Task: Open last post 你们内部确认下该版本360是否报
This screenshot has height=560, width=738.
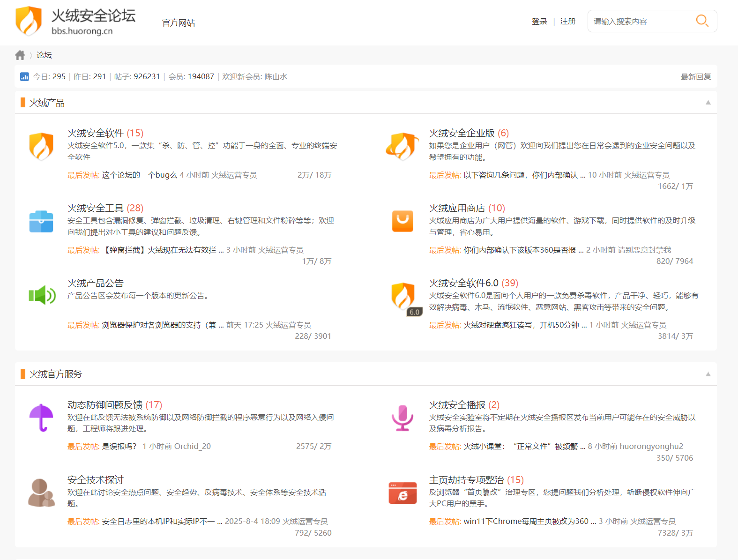Action: [523, 250]
